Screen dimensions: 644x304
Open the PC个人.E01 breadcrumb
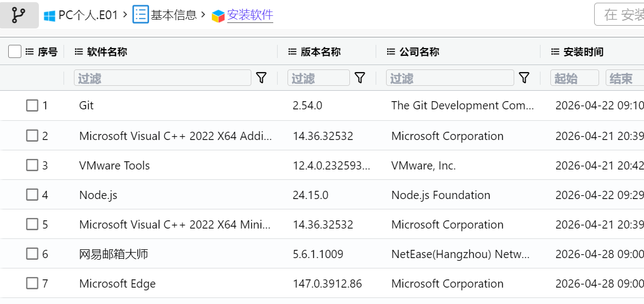(x=88, y=16)
